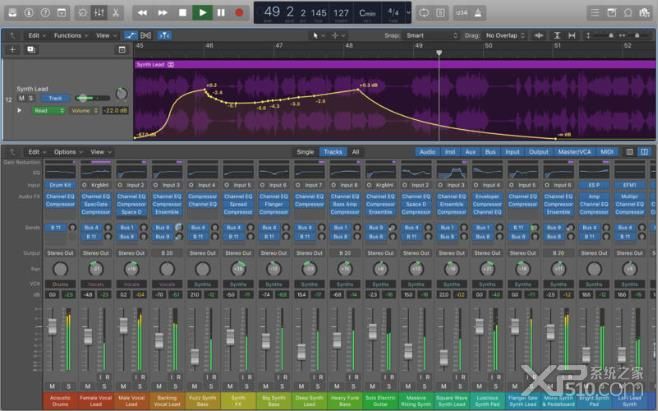Open the Mixer Edit menu
Viewport: 658px width, 411px height.
pyautogui.click(x=37, y=152)
